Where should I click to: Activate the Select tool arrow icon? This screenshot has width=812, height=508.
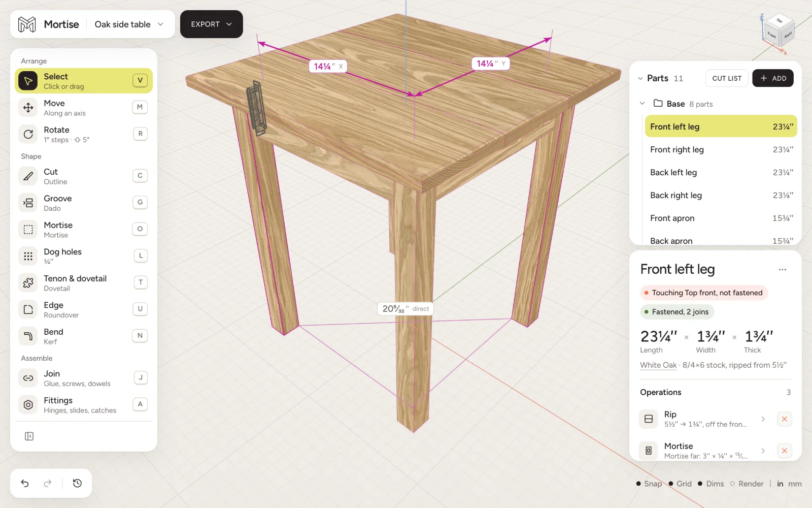pos(28,81)
